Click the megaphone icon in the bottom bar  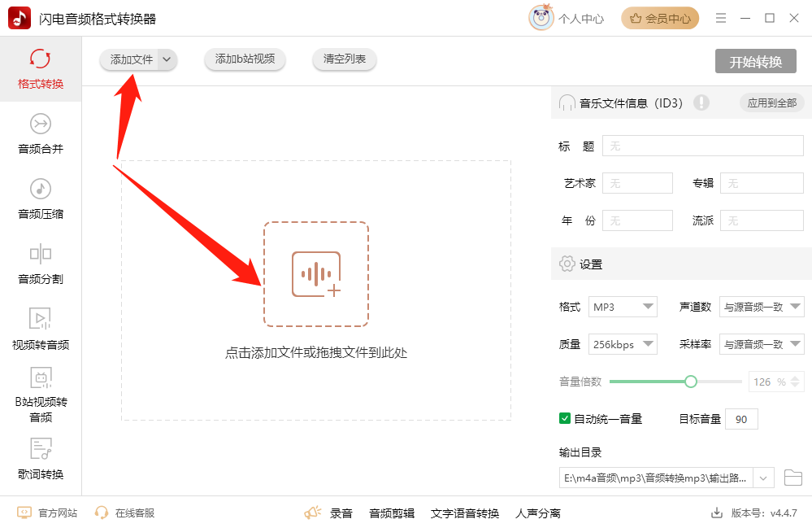point(312,513)
